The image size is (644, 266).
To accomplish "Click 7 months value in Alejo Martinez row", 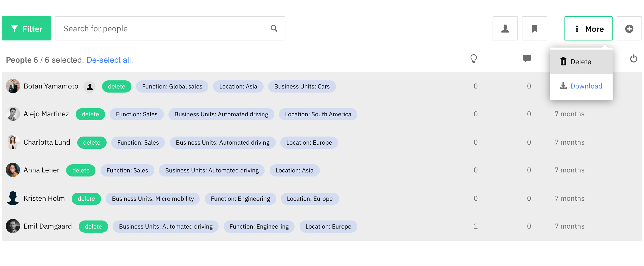I will [569, 114].
